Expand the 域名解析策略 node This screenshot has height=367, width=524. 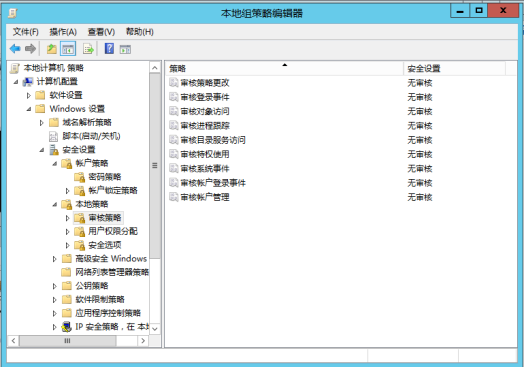point(41,123)
